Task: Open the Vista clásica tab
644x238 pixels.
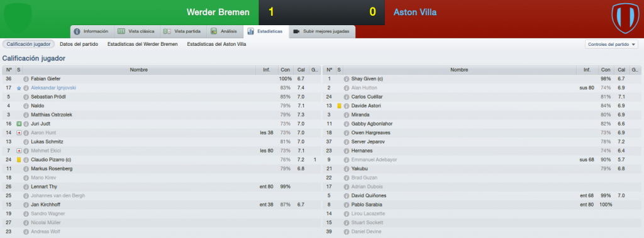Action: coord(136,31)
